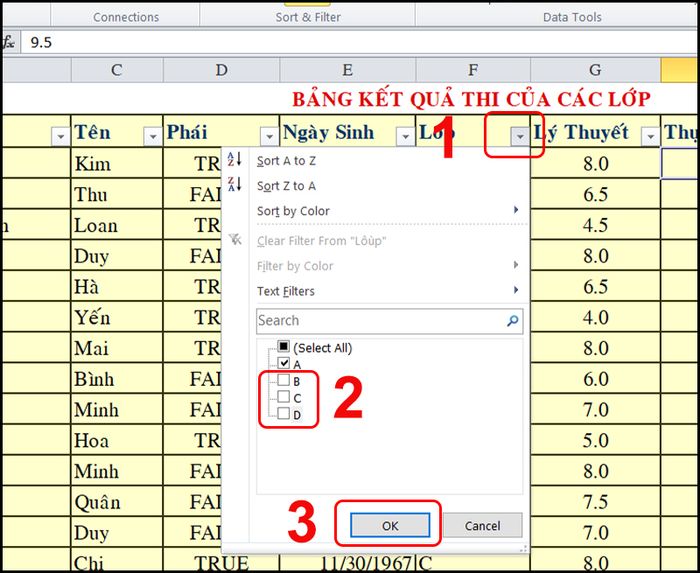Image resolution: width=700 pixels, height=573 pixels.
Task: Click the Tên column header cell
Action: (x=117, y=131)
